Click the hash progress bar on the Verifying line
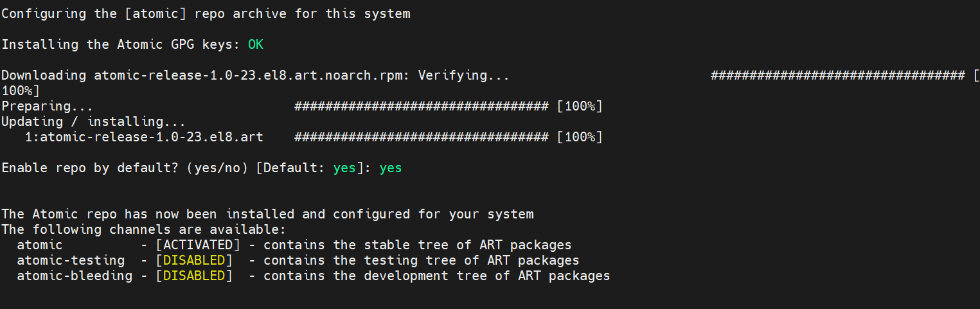This screenshot has height=309, width=980. tap(837, 75)
